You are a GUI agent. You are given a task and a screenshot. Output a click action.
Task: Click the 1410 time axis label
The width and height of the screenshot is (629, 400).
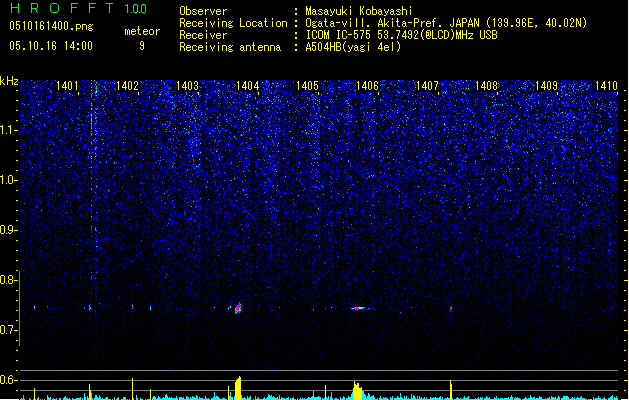tap(606, 86)
